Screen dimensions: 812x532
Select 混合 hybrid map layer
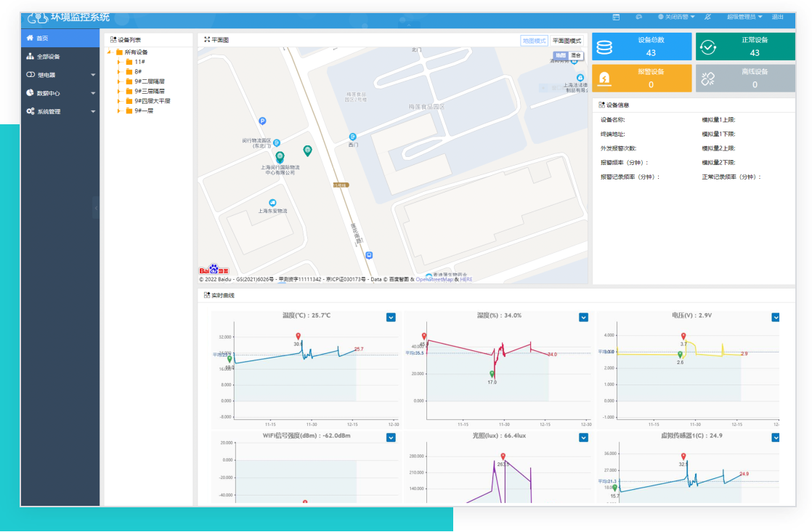pyautogui.click(x=576, y=55)
